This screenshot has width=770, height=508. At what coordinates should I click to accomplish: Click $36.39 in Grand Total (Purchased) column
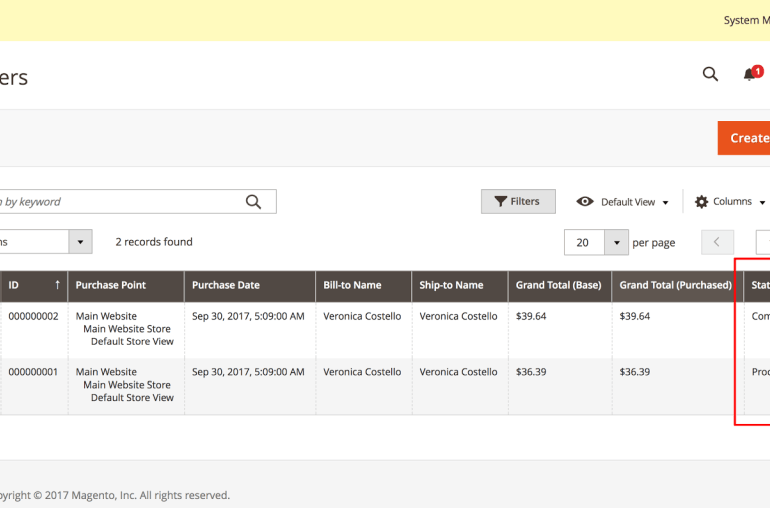pyautogui.click(x=634, y=372)
